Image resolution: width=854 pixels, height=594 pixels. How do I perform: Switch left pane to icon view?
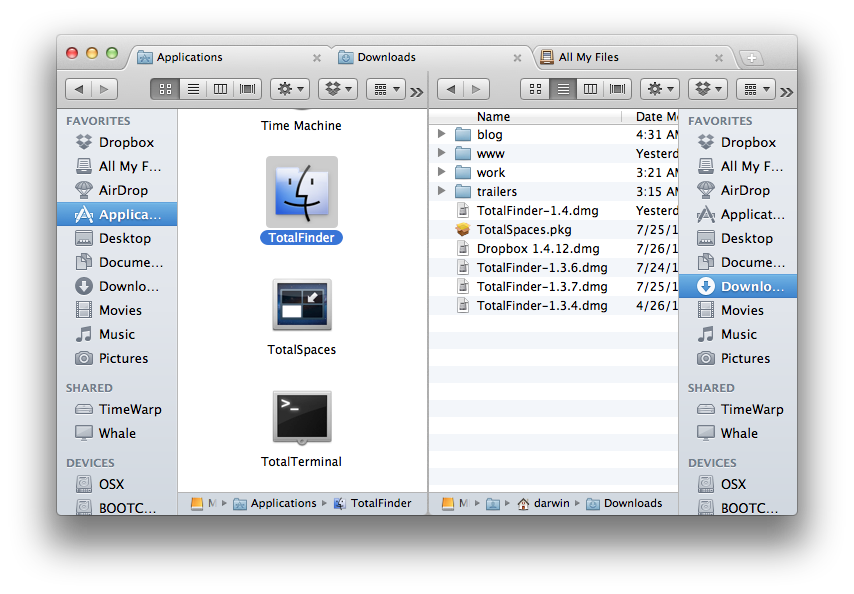click(165, 89)
